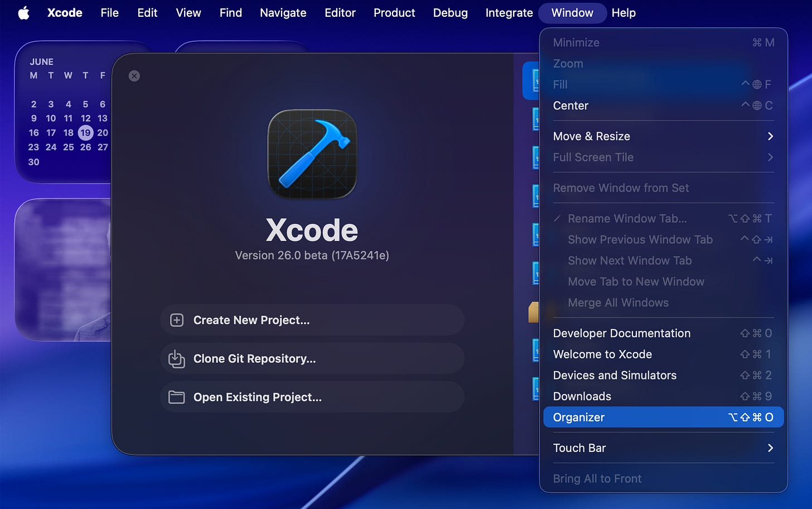Image resolution: width=812 pixels, height=509 pixels.
Task: Choose Downloads from the Window menu
Action: [x=664, y=396]
